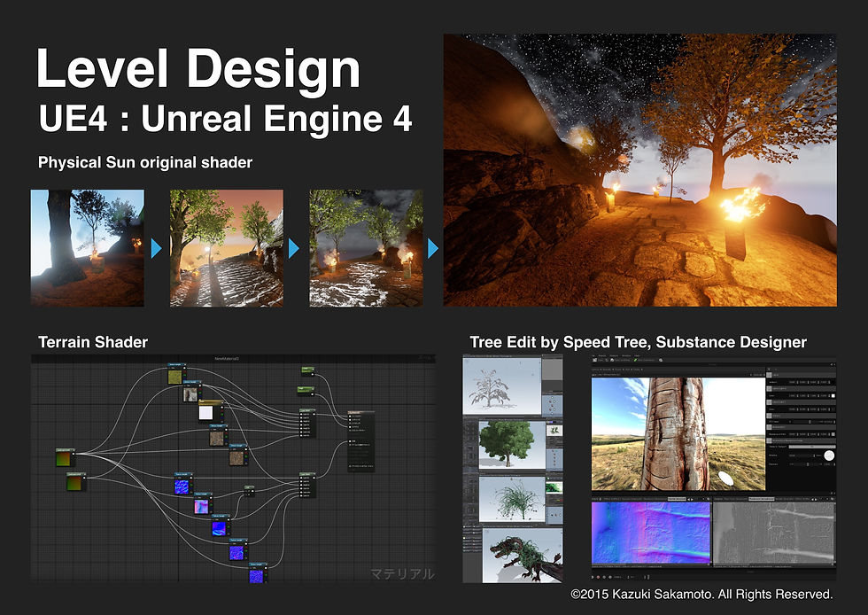Image resolution: width=868 pixels, height=615 pixels.
Task: Open the purple normal map 2D view
Action: [651, 533]
